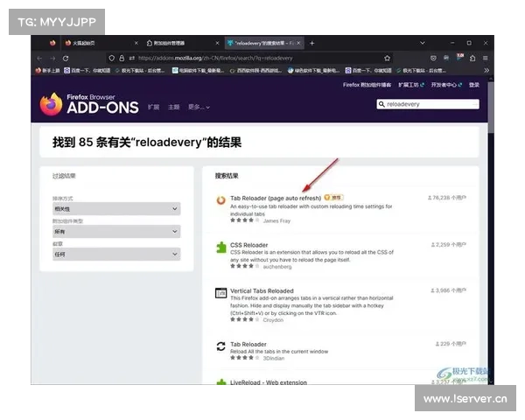Open the CSS Reloader result
Image resolution: width=525 pixels, height=420 pixels.
[249, 245]
